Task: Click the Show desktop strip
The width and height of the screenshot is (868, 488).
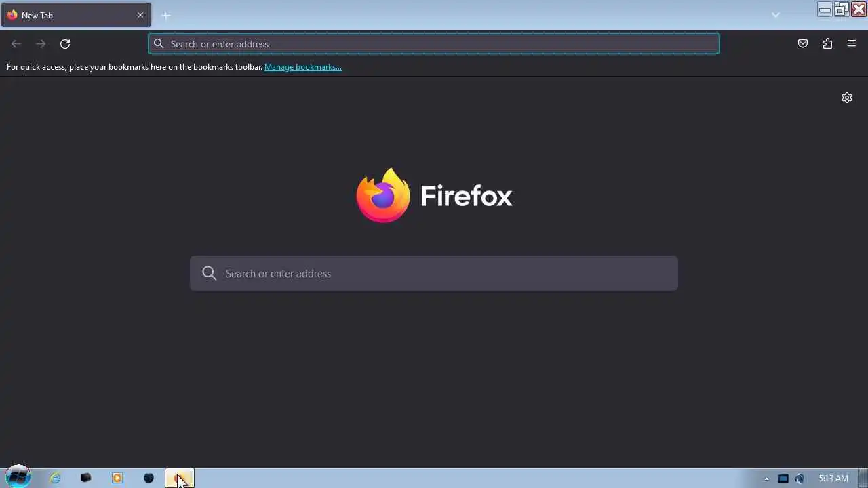Action: pos(863,479)
